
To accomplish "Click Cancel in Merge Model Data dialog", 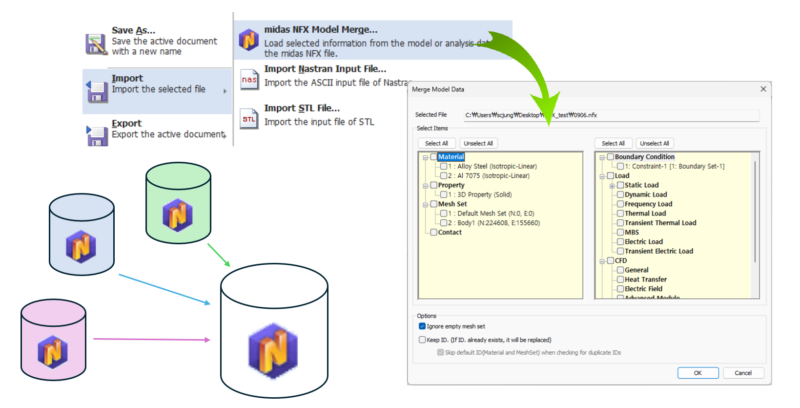I will pyautogui.click(x=743, y=373).
